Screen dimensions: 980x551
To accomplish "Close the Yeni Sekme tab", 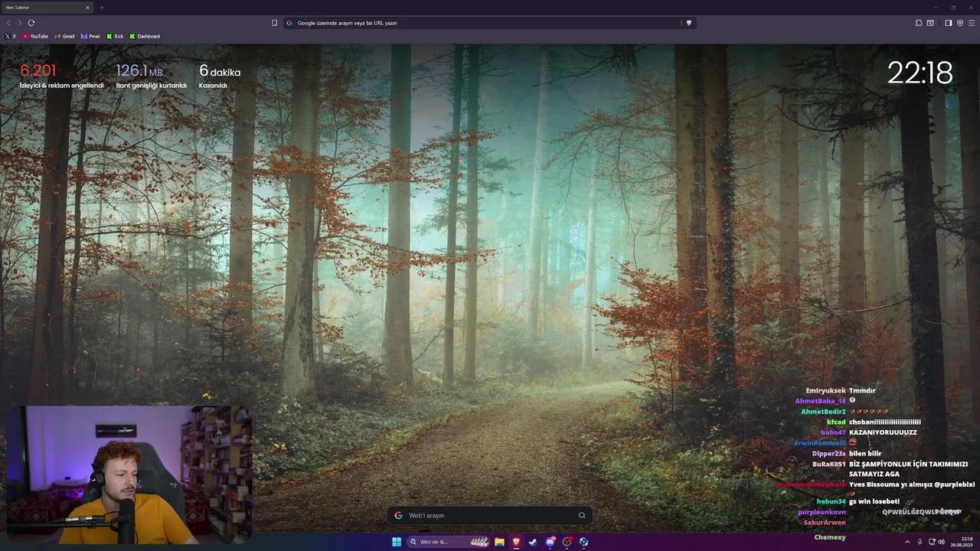I will point(87,8).
